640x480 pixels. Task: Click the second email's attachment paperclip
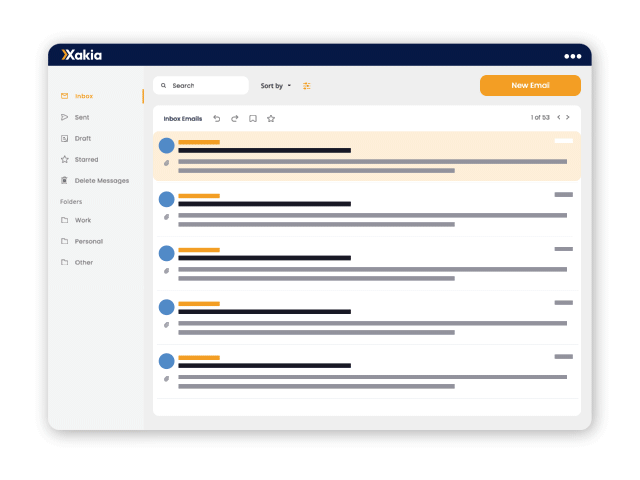[167, 217]
